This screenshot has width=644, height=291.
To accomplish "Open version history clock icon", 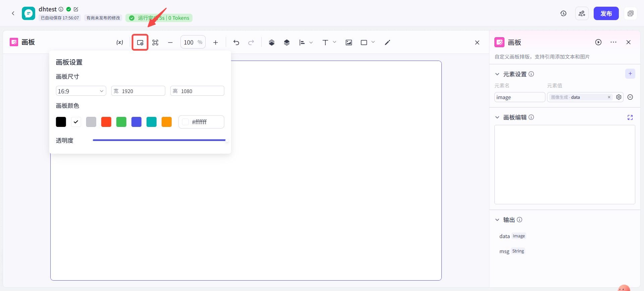I will [563, 13].
